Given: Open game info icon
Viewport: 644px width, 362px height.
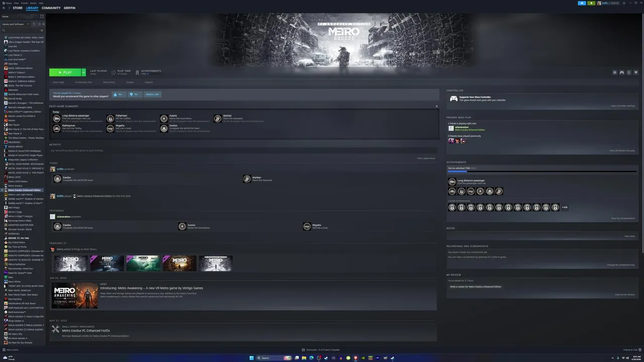Looking at the screenshot, I should point(629,72).
